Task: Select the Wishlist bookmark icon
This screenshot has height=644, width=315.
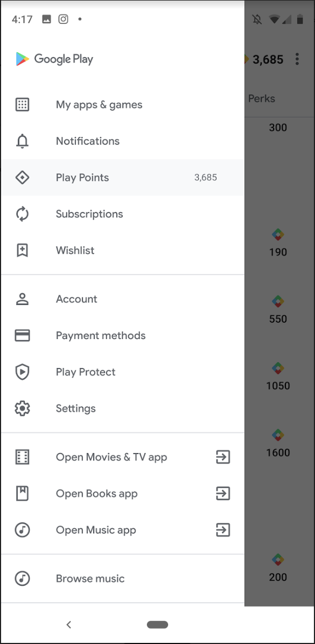Action: coord(22,250)
